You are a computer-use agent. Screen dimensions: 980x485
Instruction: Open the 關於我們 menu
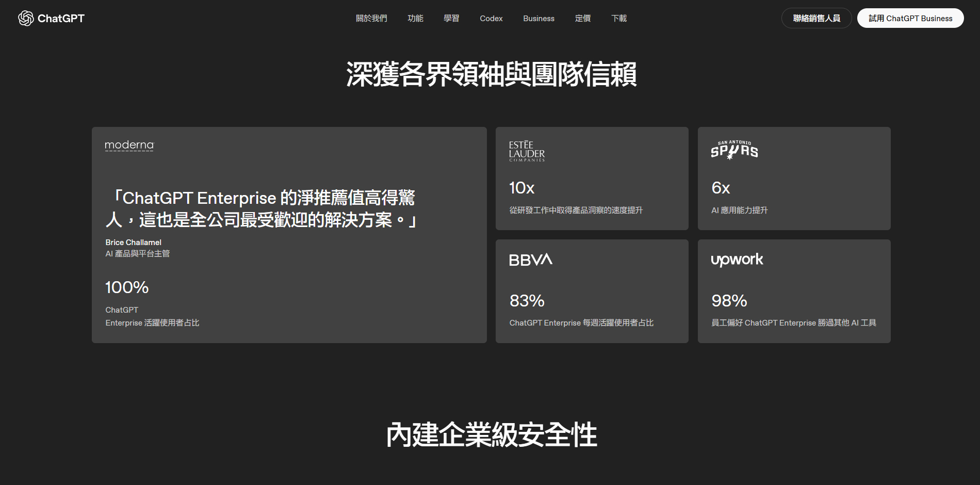(371, 19)
